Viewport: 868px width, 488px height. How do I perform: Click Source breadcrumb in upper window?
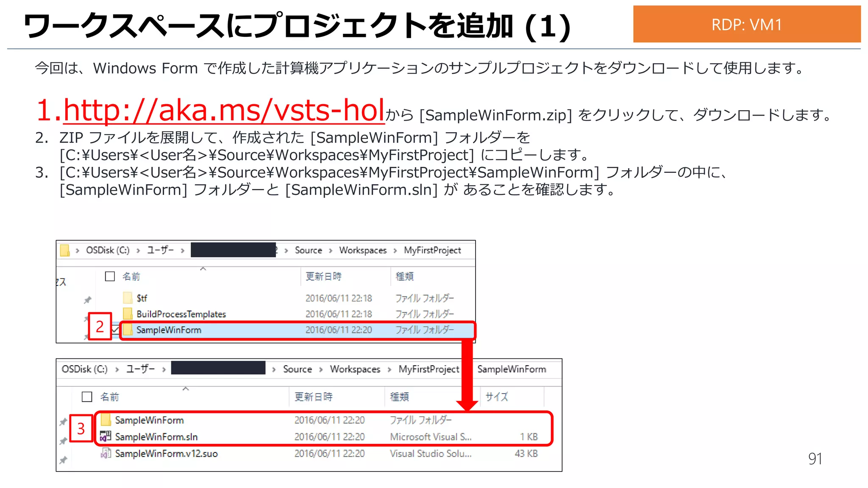(309, 250)
